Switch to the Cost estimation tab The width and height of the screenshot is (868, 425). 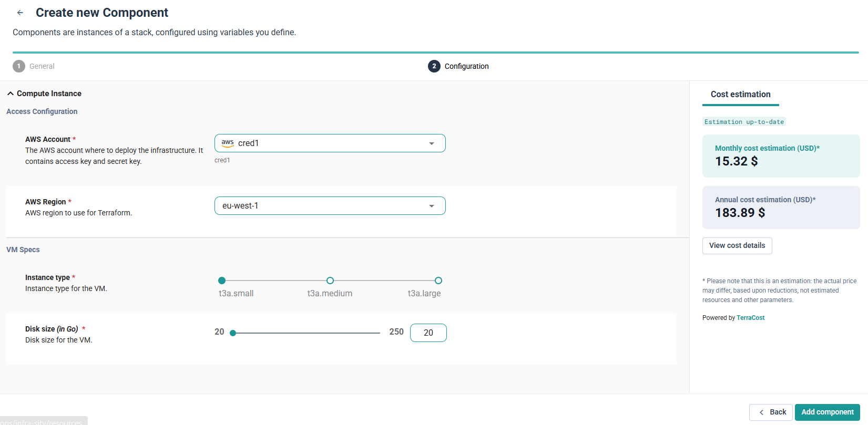(x=740, y=95)
